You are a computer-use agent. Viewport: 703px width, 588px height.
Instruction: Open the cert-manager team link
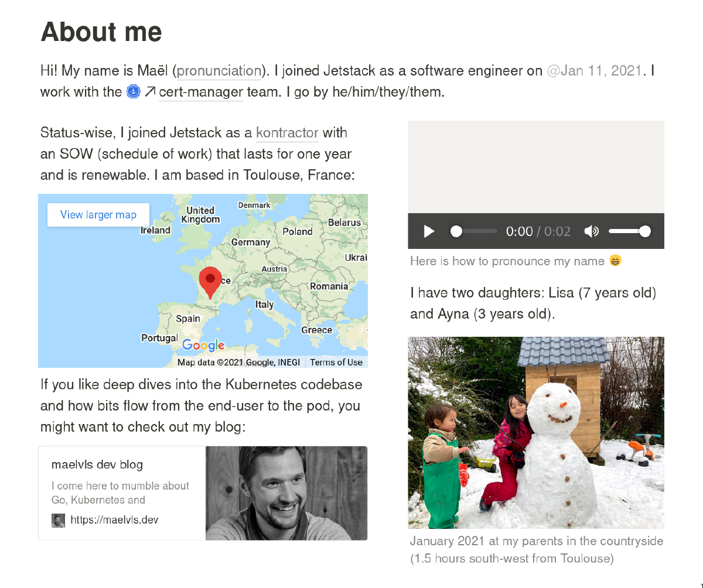pyautogui.click(x=200, y=92)
